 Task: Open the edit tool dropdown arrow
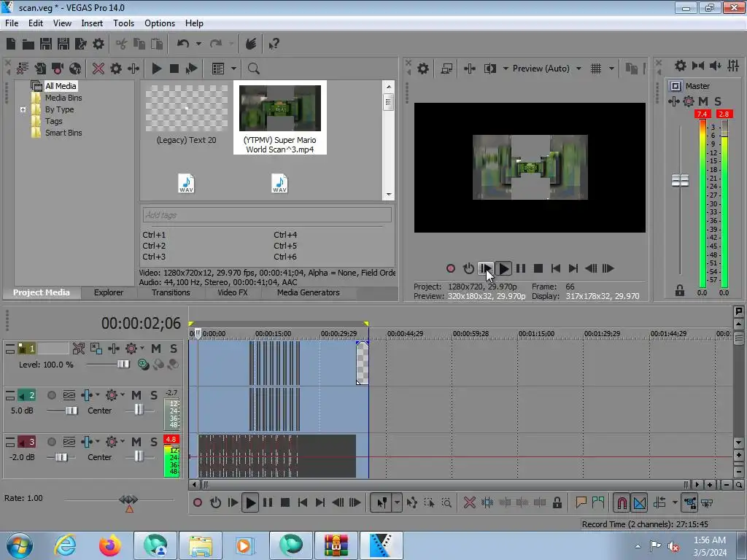(397, 503)
